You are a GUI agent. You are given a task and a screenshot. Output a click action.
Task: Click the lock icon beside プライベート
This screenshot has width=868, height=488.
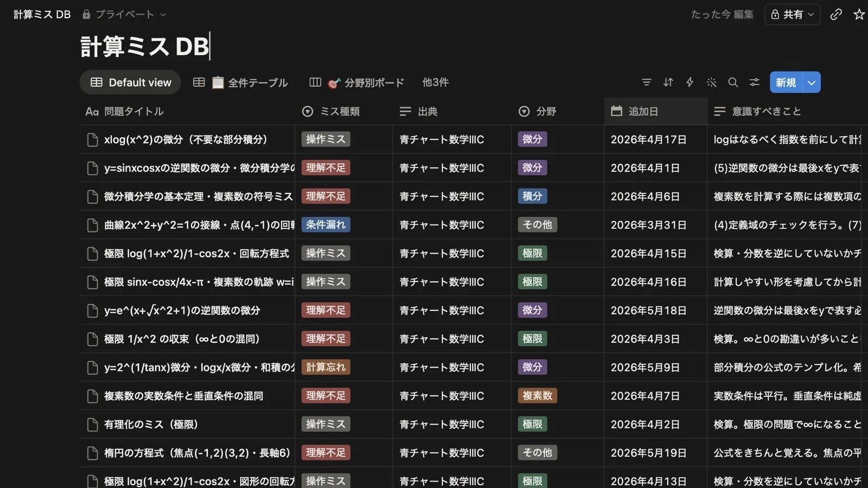(86, 15)
